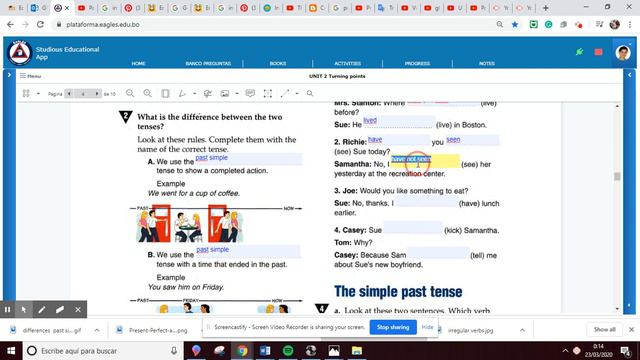Go to next page arrow

point(97,93)
